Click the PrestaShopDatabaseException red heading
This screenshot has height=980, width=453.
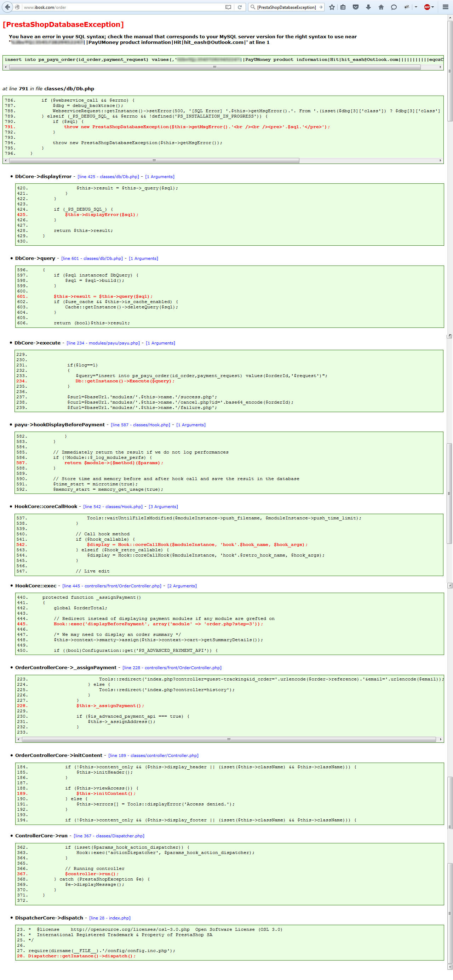[x=63, y=24]
